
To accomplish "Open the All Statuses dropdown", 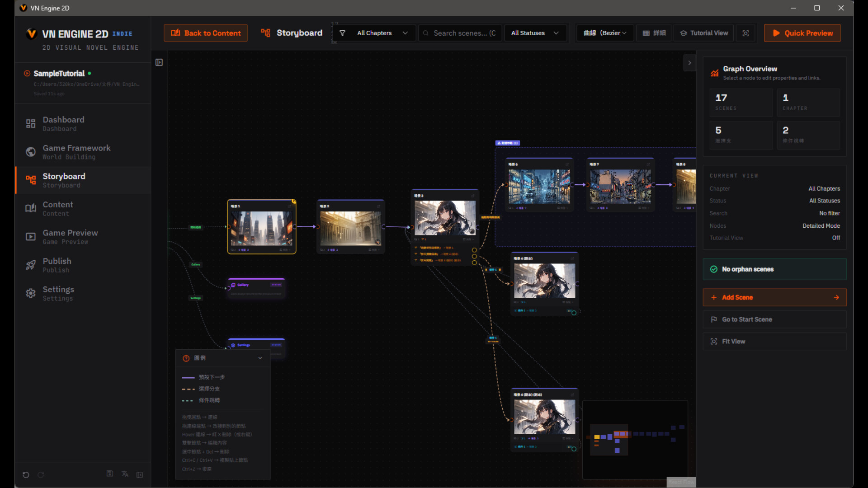I will pyautogui.click(x=535, y=33).
